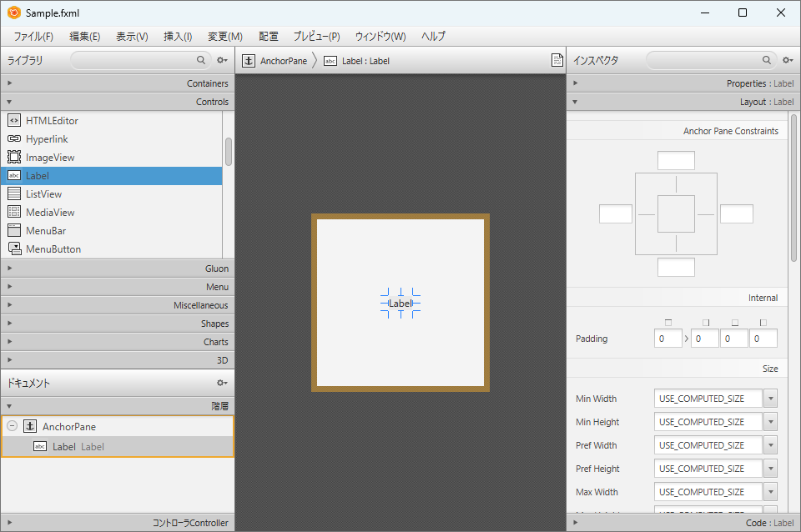
Task: Click the document page icon above canvas
Action: click(557, 60)
